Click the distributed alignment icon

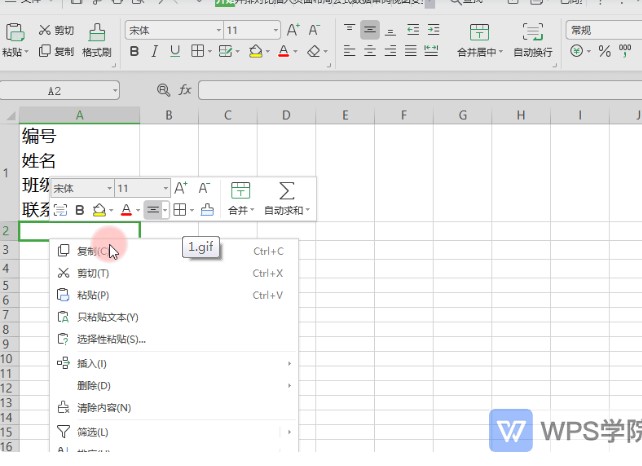point(431,51)
